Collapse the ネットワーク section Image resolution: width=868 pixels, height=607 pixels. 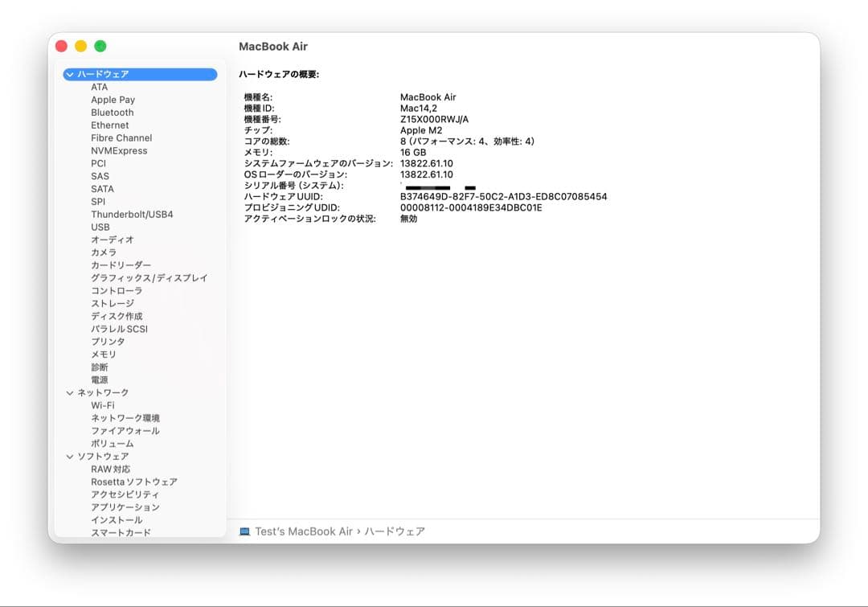coord(70,392)
